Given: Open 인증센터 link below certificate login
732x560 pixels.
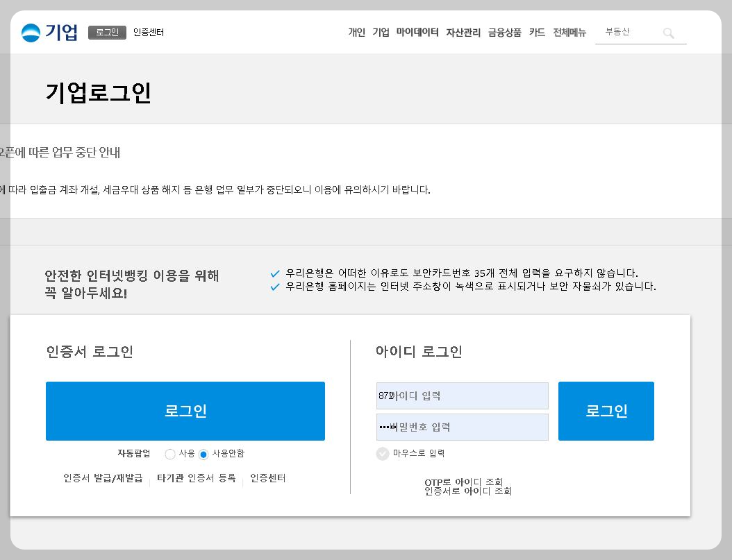Looking at the screenshot, I should point(267,478).
